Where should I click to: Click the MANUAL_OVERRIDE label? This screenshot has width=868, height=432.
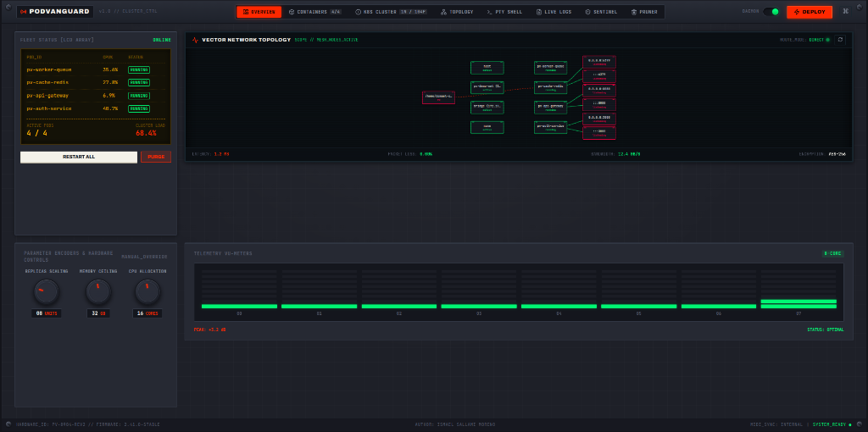(x=144, y=257)
